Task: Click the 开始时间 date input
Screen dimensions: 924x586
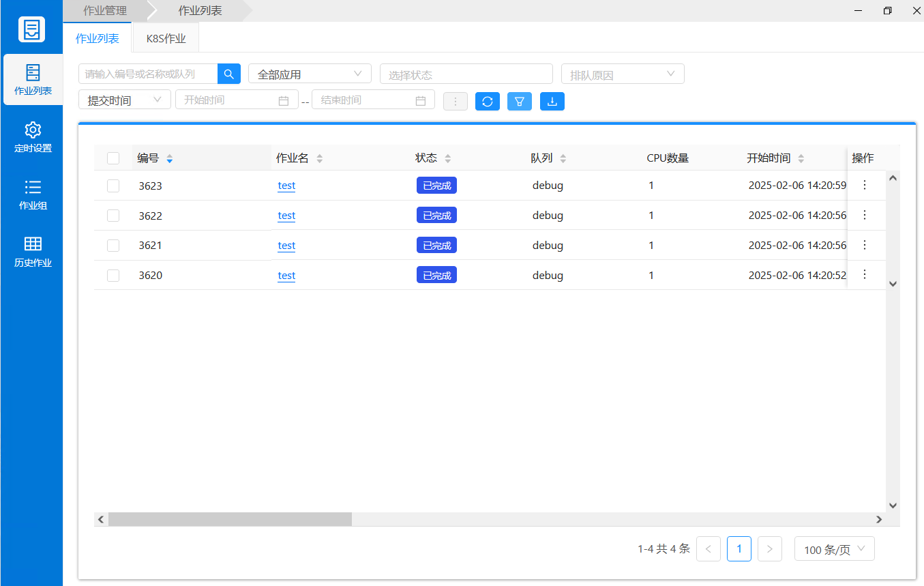Action: 237,100
